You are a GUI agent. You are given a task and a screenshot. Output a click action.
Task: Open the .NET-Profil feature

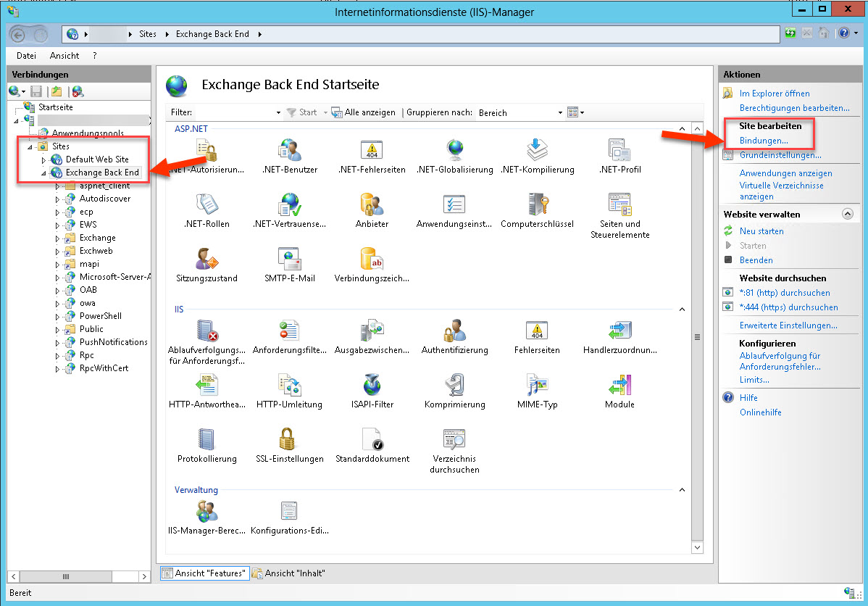(620, 157)
